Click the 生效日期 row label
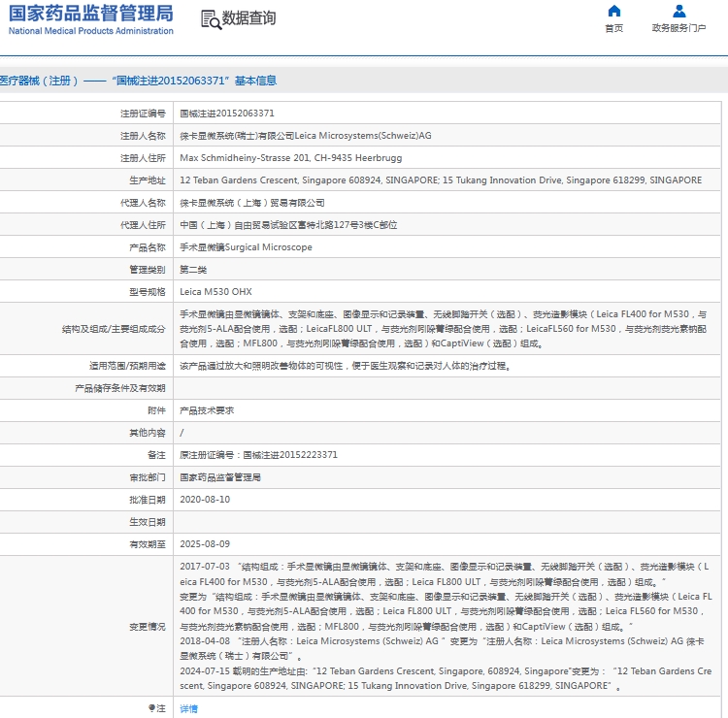The height and width of the screenshot is (718, 728). (x=148, y=522)
